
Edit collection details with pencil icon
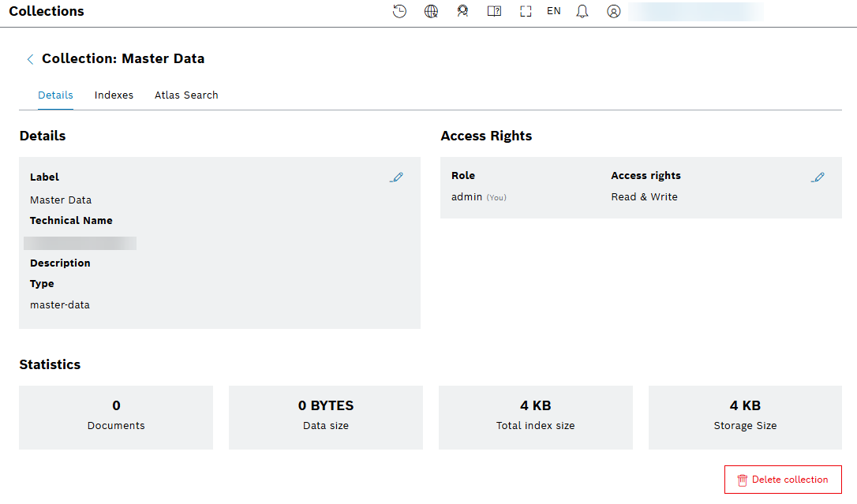click(x=396, y=177)
